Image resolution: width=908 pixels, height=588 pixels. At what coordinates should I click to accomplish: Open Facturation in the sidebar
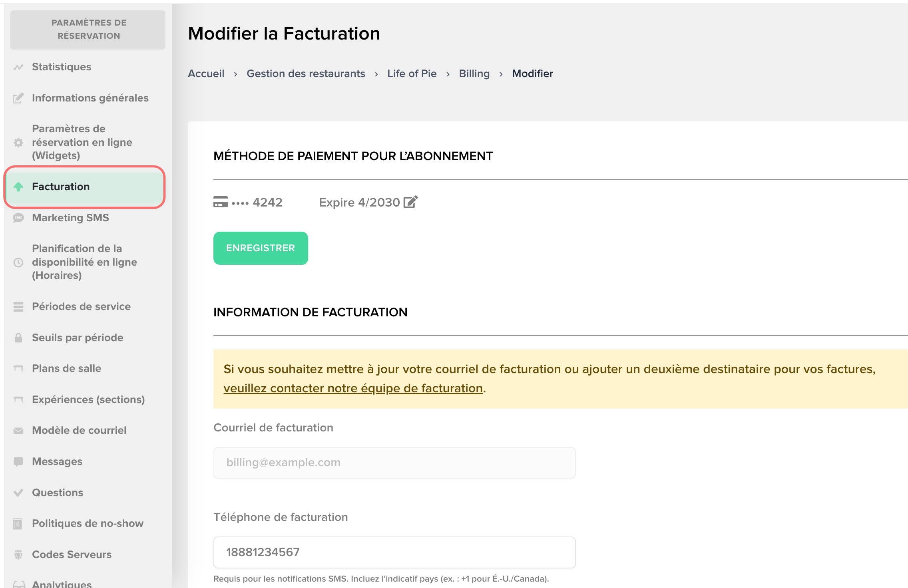pos(61,187)
